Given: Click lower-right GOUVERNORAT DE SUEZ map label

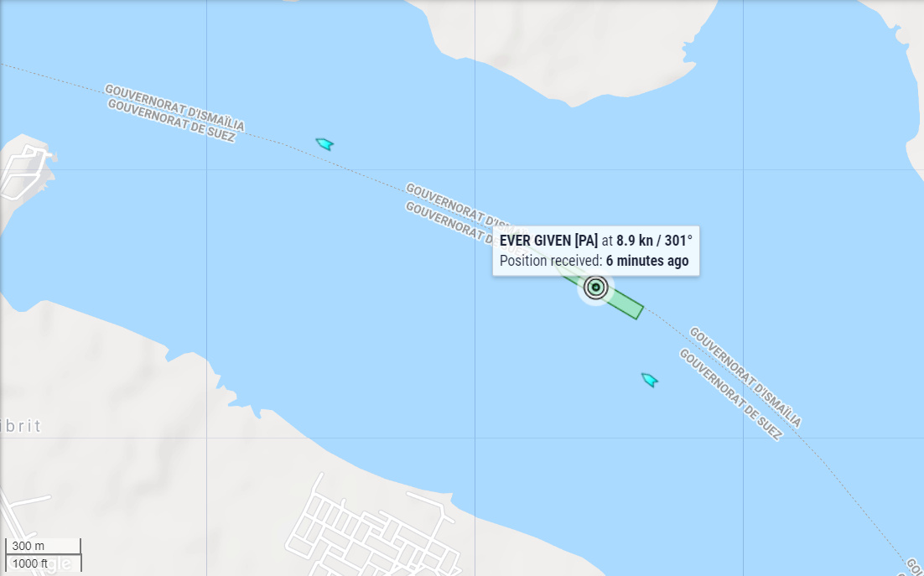Looking at the screenshot, I should [730, 394].
